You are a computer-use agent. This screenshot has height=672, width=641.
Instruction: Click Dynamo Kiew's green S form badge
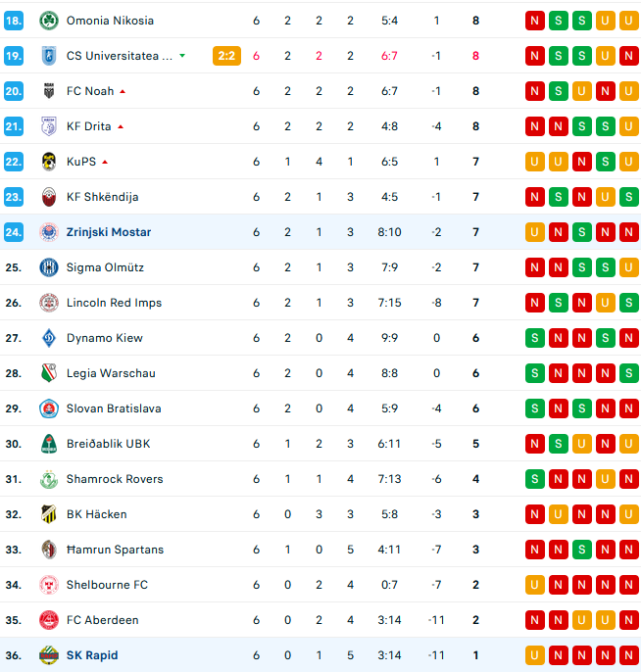(534, 338)
